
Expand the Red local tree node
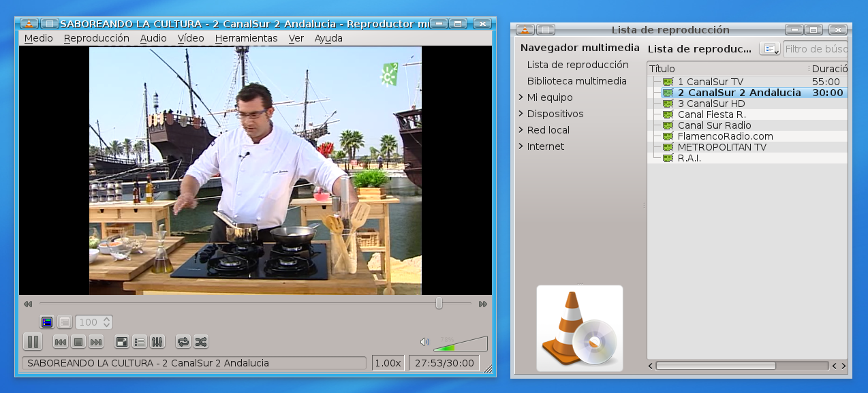[x=521, y=130]
